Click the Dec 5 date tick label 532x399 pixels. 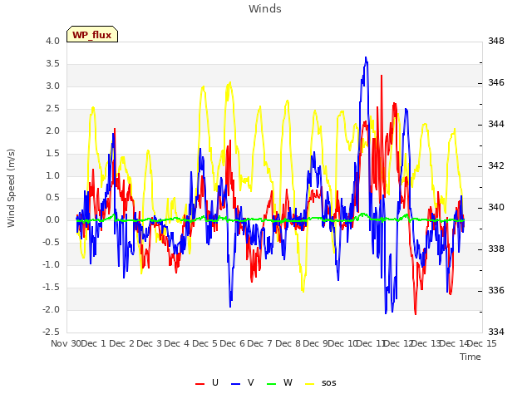(x=205, y=343)
